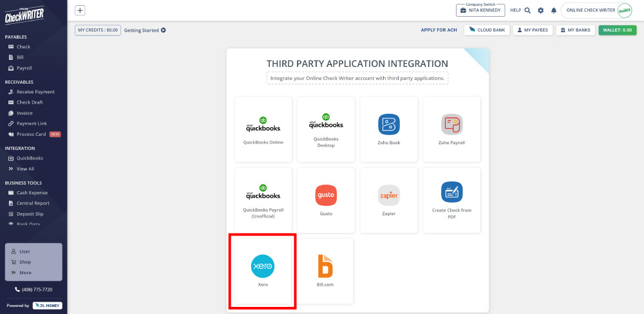Open Payment Link in the sidebar
Image resolution: width=644 pixels, height=314 pixels.
32,124
